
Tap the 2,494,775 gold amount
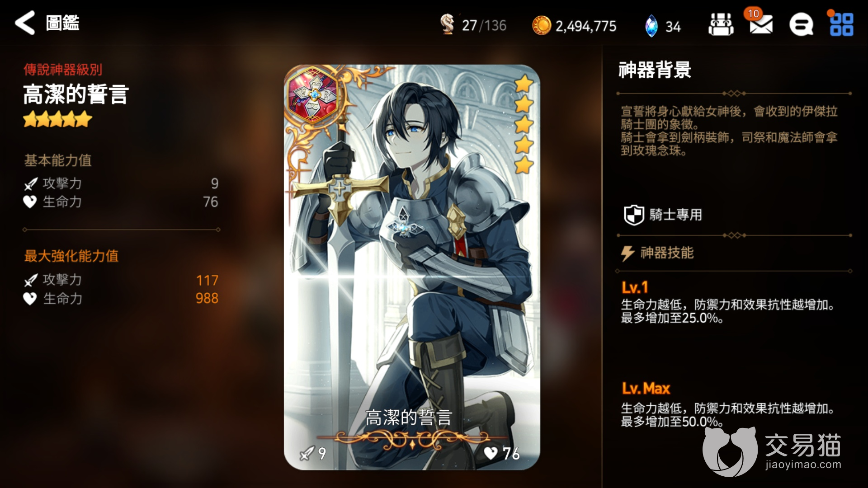click(x=586, y=26)
